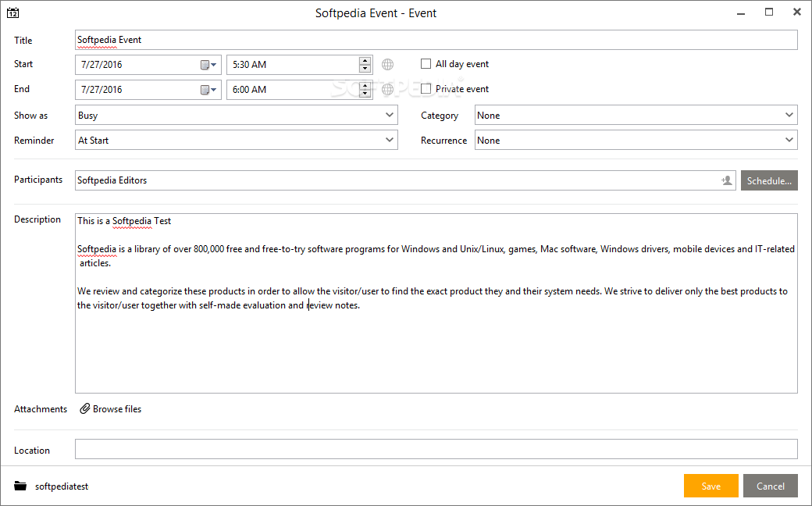Click the Start time zone globe icon
The image size is (812, 506).
coord(387,64)
